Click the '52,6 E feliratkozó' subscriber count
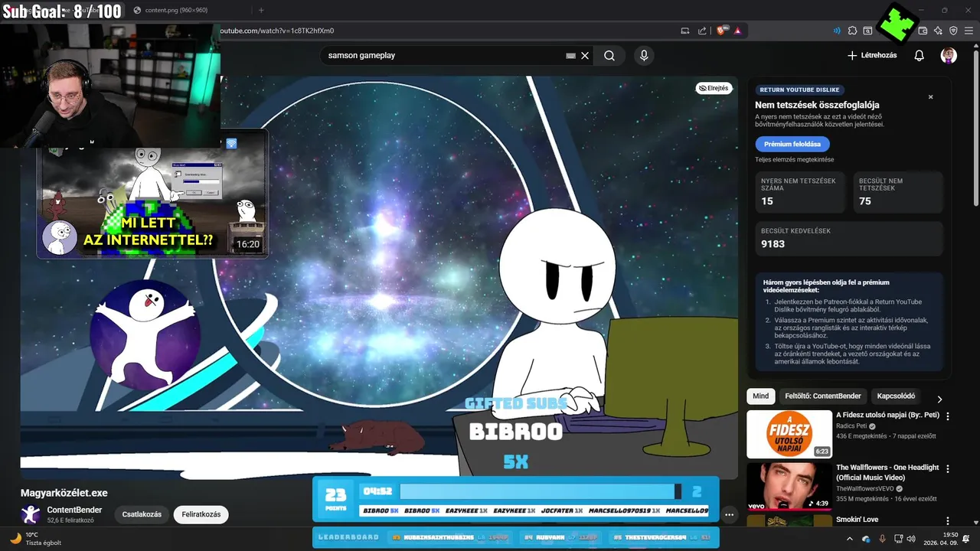980x551 pixels. pyautogui.click(x=70, y=520)
